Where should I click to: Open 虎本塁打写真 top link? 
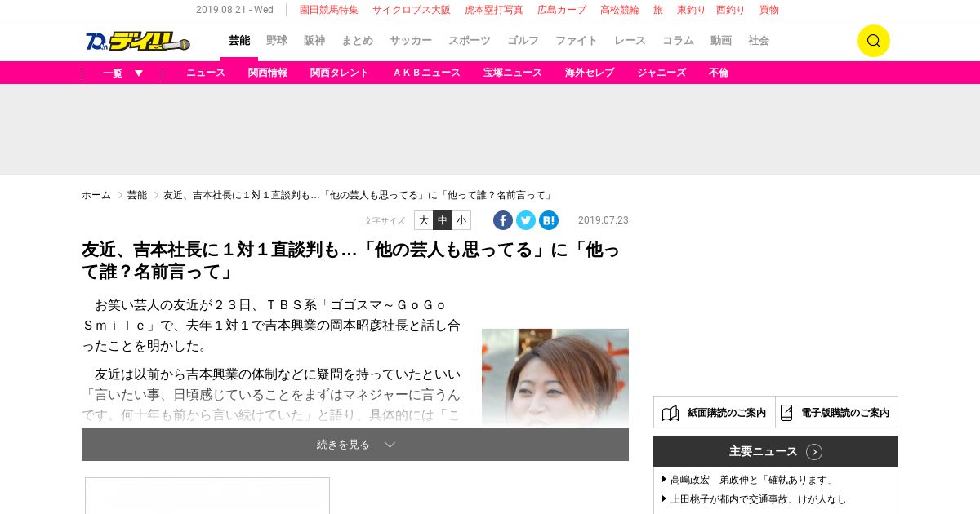click(494, 10)
